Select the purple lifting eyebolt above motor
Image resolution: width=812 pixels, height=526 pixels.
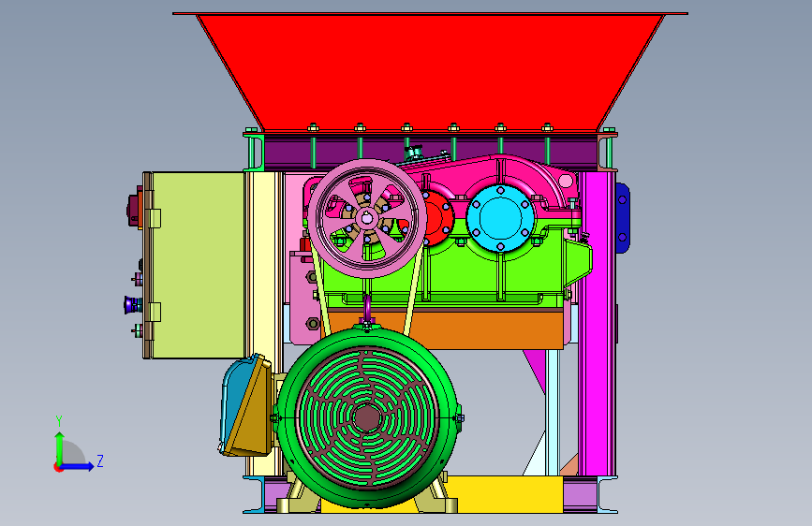coord(367,310)
